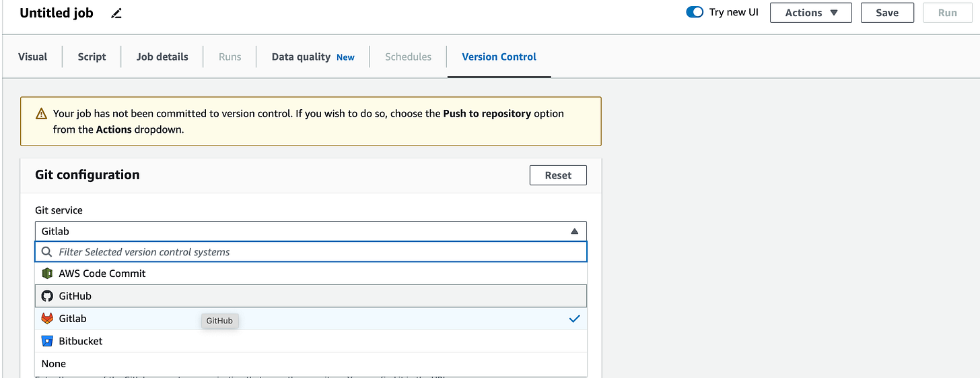Select the Version Control tab
This screenshot has width=980, height=378.
pos(499,57)
